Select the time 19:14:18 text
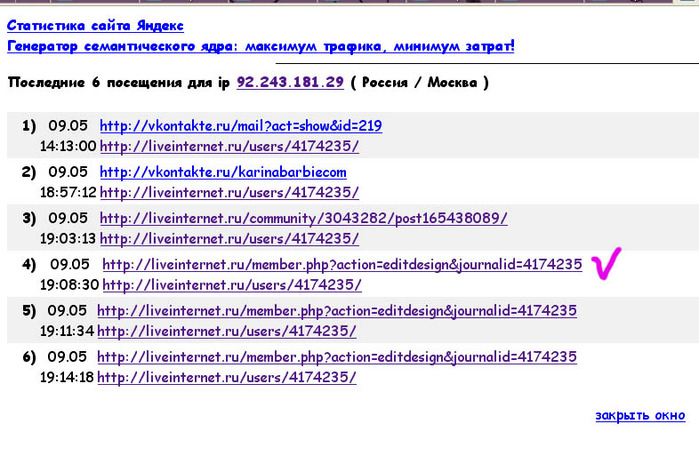Screen dimensions: 699x464 point(67,378)
